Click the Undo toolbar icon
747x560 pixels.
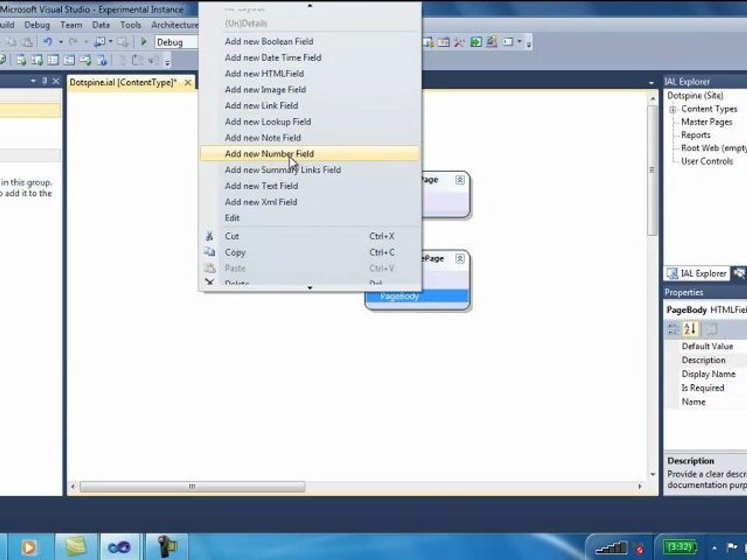click(47, 42)
